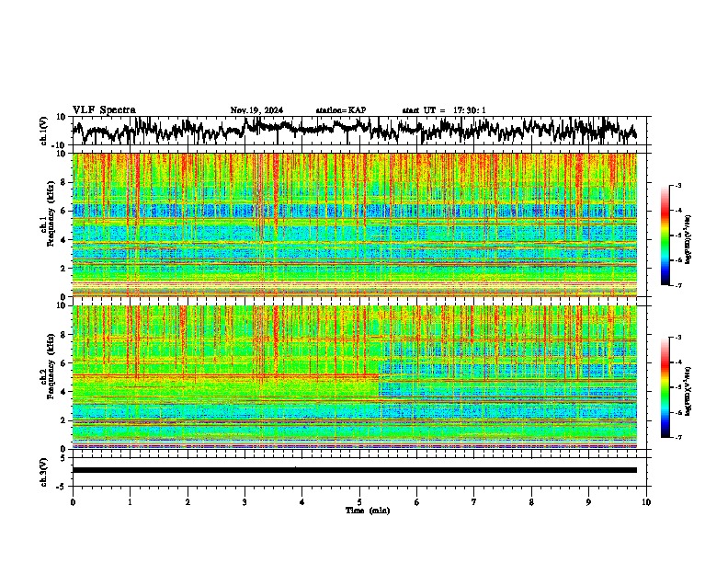Image resolution: width=728 pixels, height=563 pixels.
Task: Select the date label "Nov.19, 2024"
Action: coord(256,110)
